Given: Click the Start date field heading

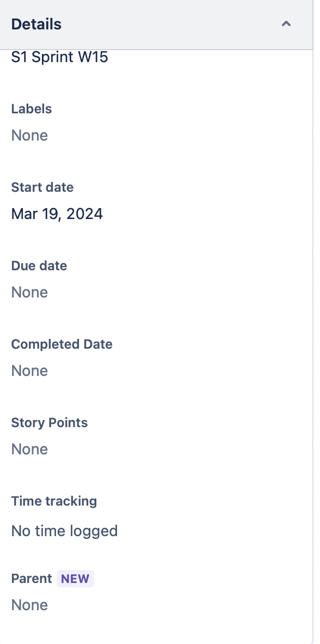Looking at the screenshot, I should pyautogui.click(x=42, y=187).
